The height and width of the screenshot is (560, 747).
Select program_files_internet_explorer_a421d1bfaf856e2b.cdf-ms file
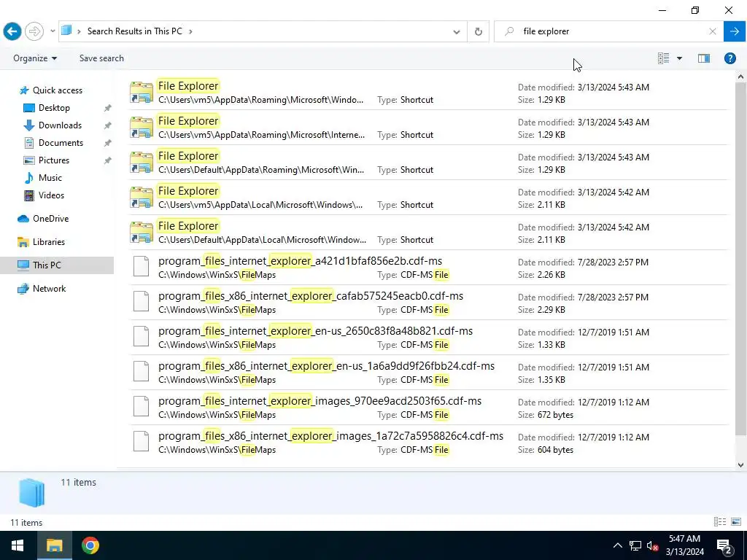pos(428,268)
